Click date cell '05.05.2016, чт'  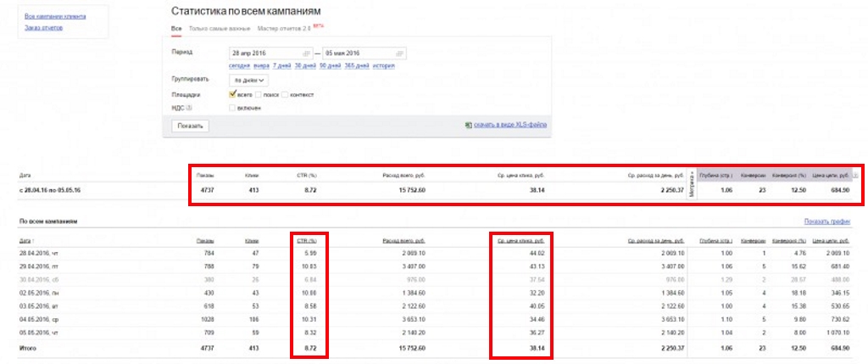coord(37,333)
